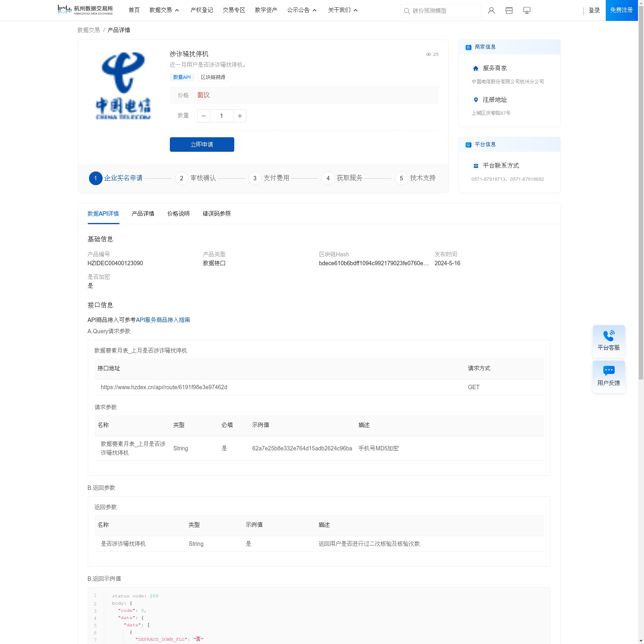Screen dimensions: 644x644
Task: Increase quantity with plus button
Action: click(240, 116)
